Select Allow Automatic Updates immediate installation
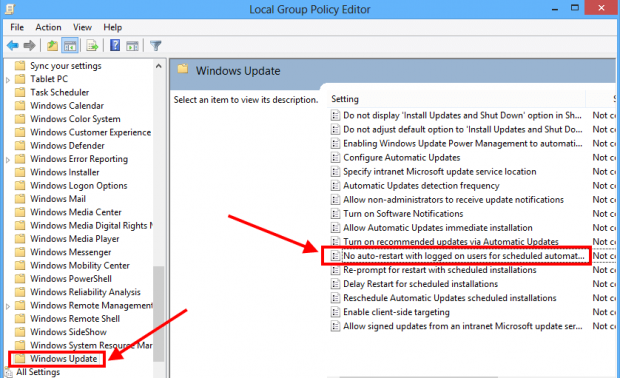The height and width of the screenshot is (378, 620). click(438, 228)
